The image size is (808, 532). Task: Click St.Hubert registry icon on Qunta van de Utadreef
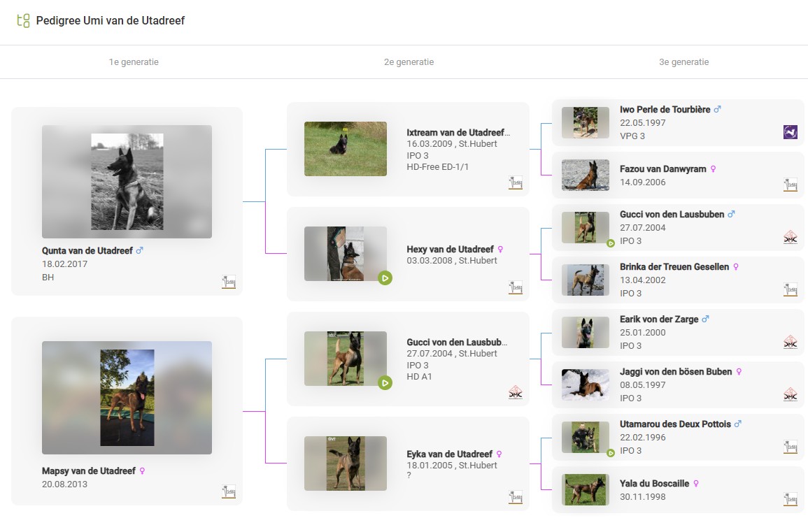(x=229, y=282)
